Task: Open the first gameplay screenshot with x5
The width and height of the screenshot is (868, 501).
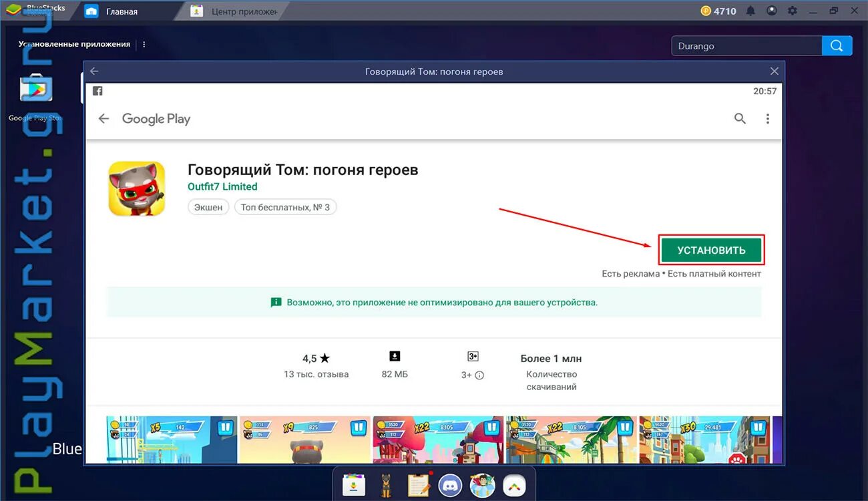Action: [172, 440]
